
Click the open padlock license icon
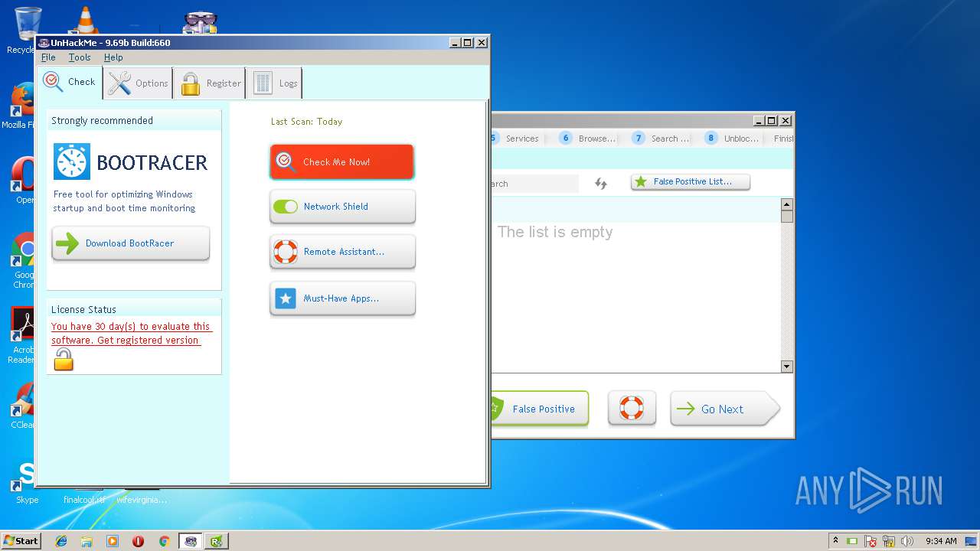coord(64,359)
